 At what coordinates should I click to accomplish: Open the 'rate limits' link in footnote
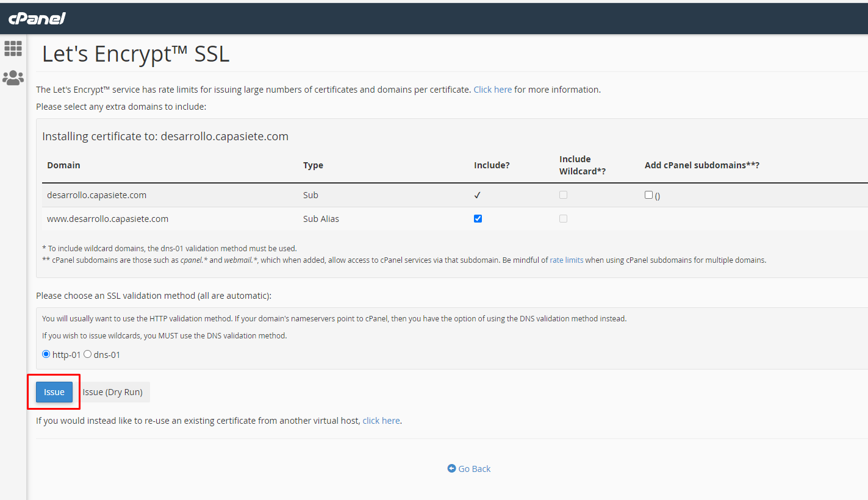pos(567,260)
